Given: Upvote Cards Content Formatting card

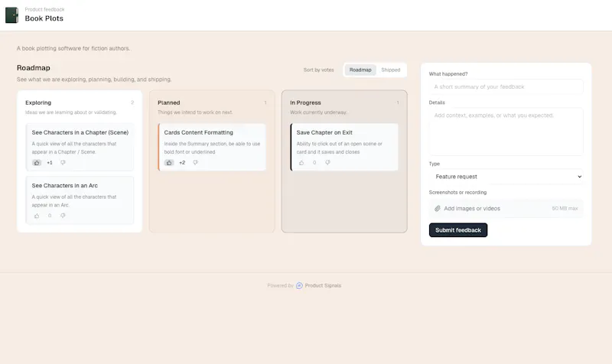Looking at the screenshot, I should (169, 163).
